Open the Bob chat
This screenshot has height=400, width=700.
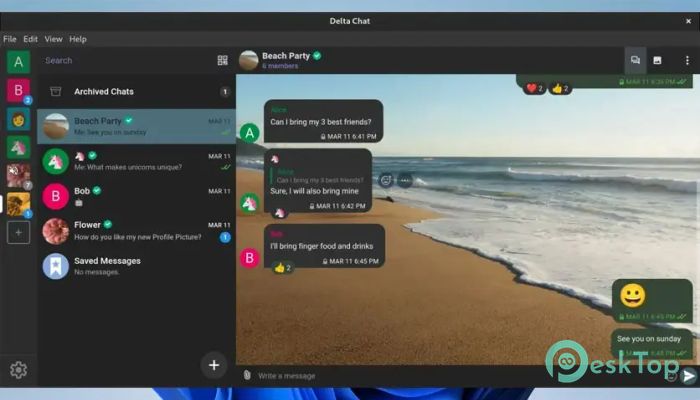(x=136, y=196)
